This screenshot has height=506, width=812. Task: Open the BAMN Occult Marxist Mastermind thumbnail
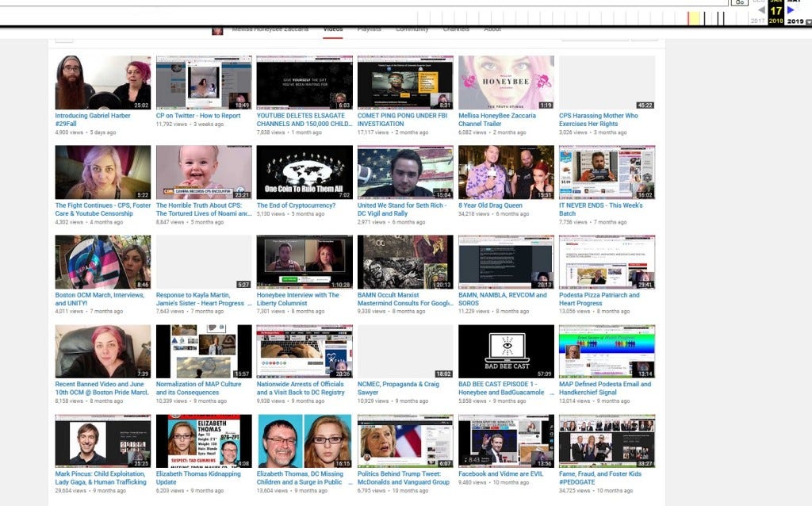tap(405, 262)
